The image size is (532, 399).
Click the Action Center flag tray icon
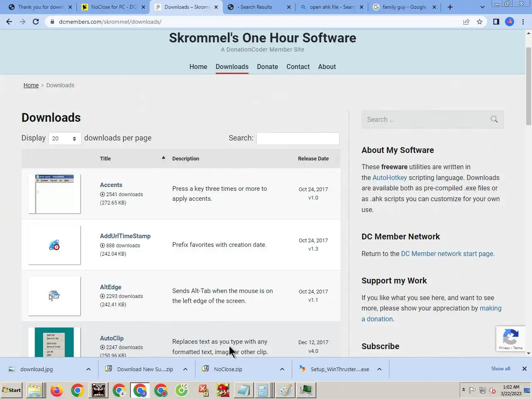(x=473, y=390)
